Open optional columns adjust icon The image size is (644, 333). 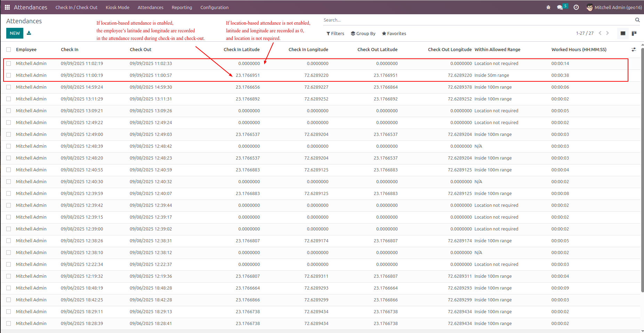(634, 50)
